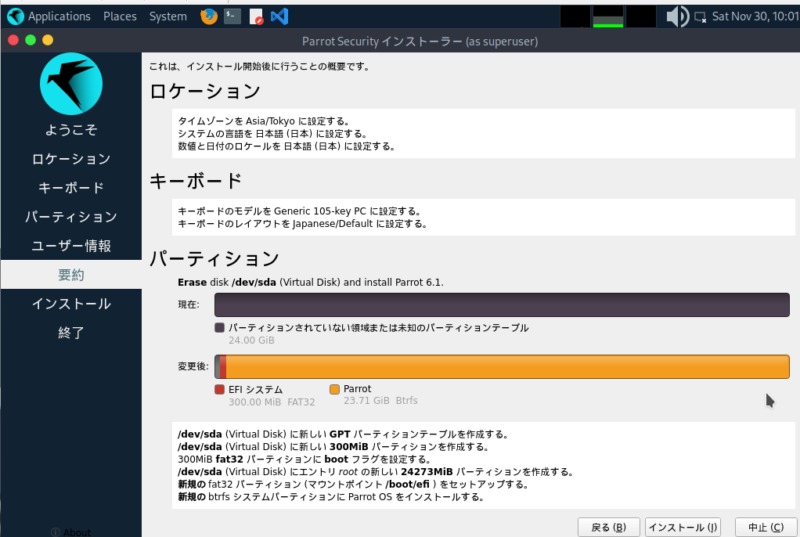The width and height of the screenshot is (800, 537).
Task: Select the ユーザー情報 step in the sidebar
Action: [x=71, y=246]
